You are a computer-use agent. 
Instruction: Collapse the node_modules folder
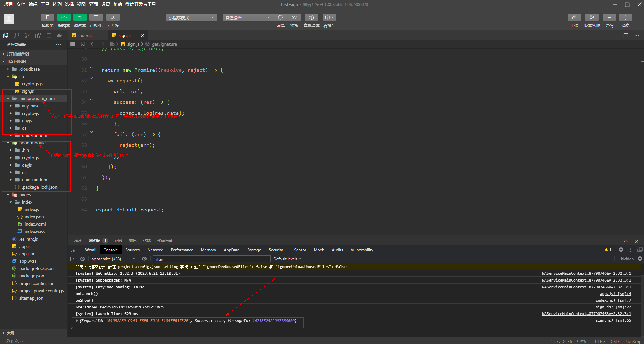click(x=34, y=143)
